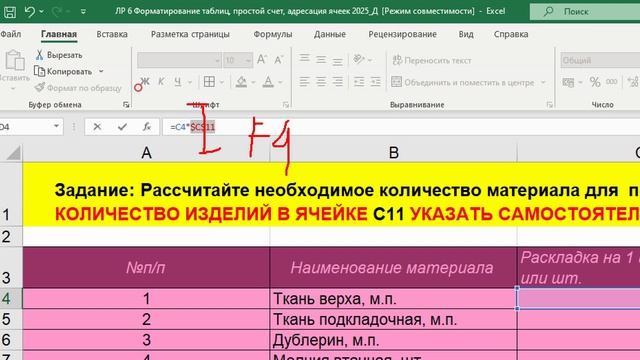Click the insert function fx icon

click(x=147, y=127)
